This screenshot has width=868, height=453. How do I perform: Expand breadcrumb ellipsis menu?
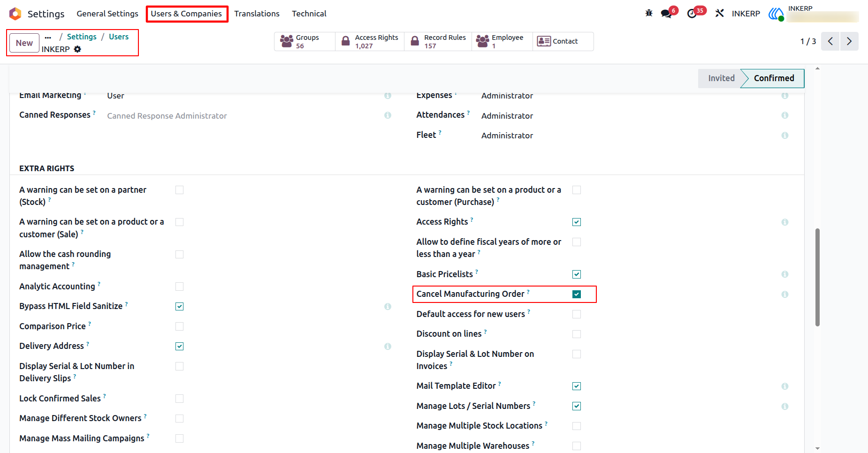pyautogui.click(x=48, y=37)
